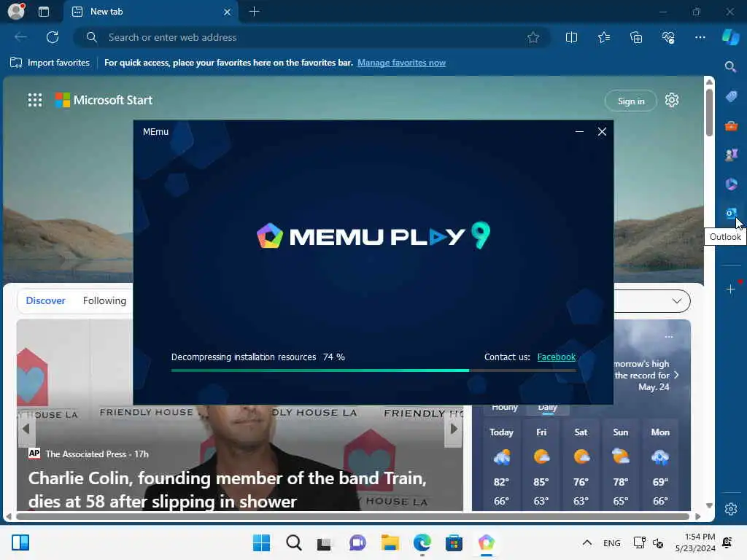This screenshot has height=560, width=747.
Task: Select Sun weather forecast
Action: tap(620, 466)
